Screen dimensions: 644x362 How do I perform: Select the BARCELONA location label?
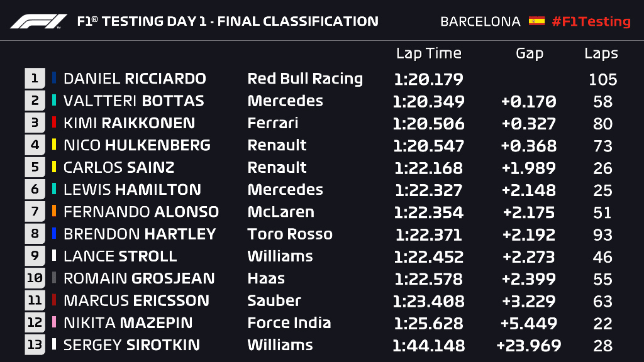pos(480,21)
